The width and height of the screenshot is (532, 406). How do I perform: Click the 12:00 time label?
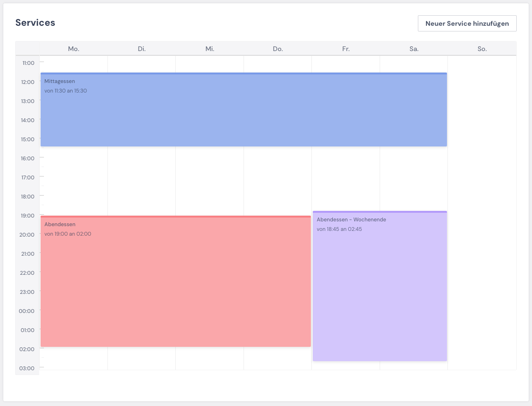coord(28,82)
